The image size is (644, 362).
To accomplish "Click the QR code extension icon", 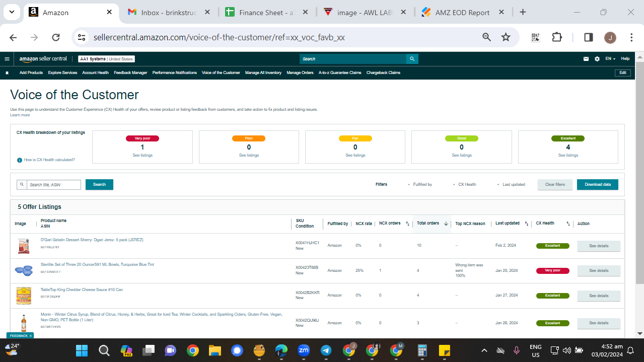I will coord(535,37).
